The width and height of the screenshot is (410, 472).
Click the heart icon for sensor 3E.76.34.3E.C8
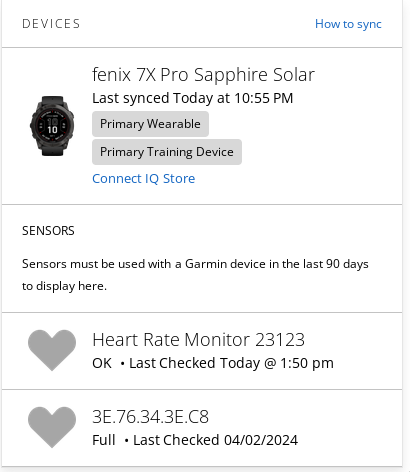point(52,427)
